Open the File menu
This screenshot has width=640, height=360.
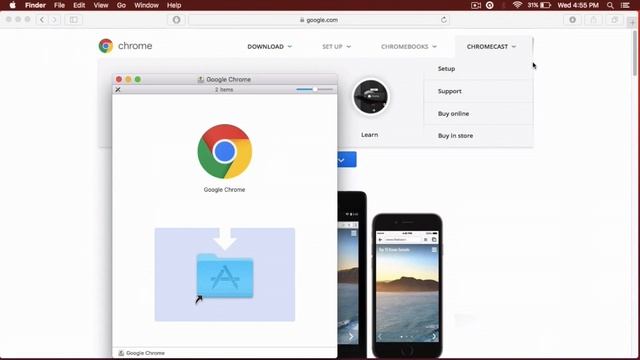tap(60, 5)
